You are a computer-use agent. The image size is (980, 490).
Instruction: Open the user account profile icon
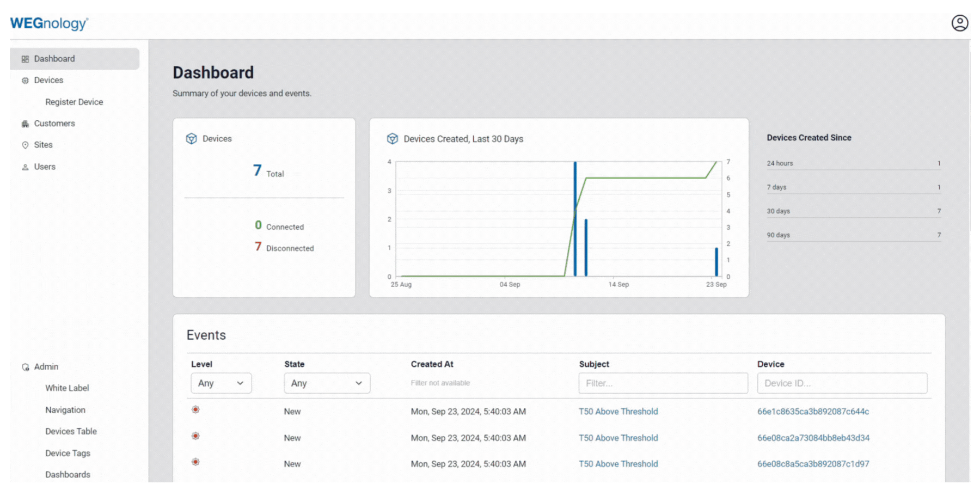pos(959,23)
